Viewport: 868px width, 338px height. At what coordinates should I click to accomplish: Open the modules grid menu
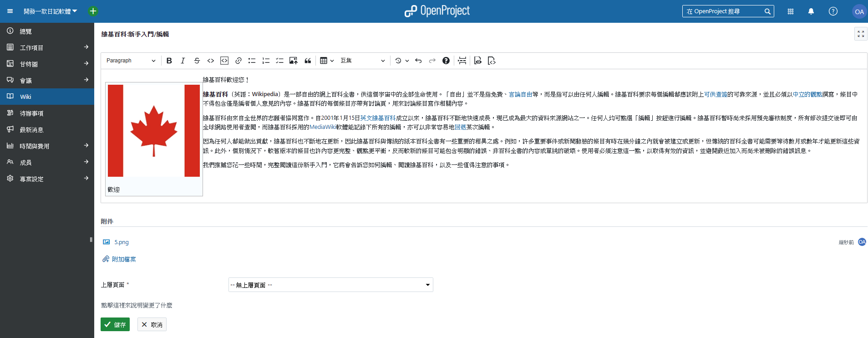point(791,11)
